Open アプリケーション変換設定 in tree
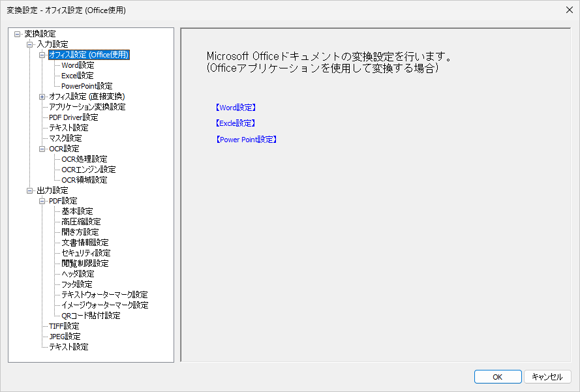The image size is (580, 392). tap(87, 107)
